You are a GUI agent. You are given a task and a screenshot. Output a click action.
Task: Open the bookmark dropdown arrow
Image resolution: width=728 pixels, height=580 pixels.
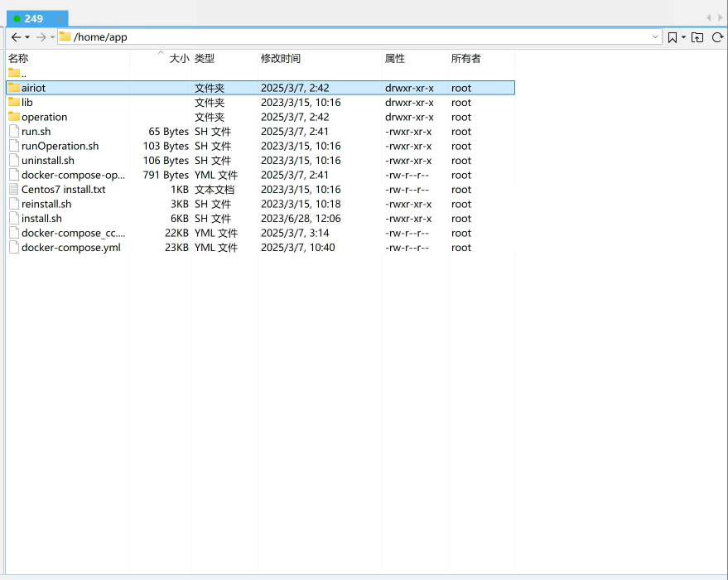[x=683, y=37]
